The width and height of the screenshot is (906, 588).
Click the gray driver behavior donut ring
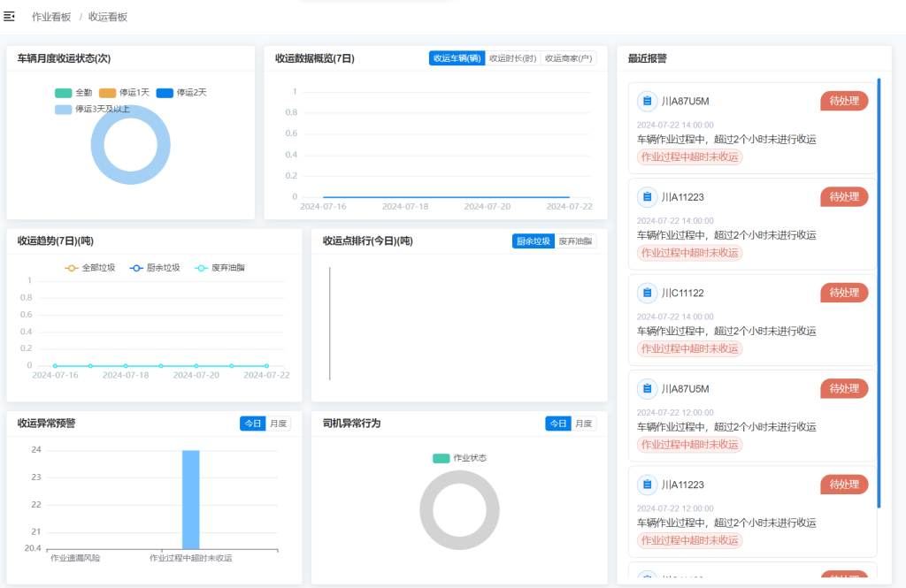[x=459, y=543]
